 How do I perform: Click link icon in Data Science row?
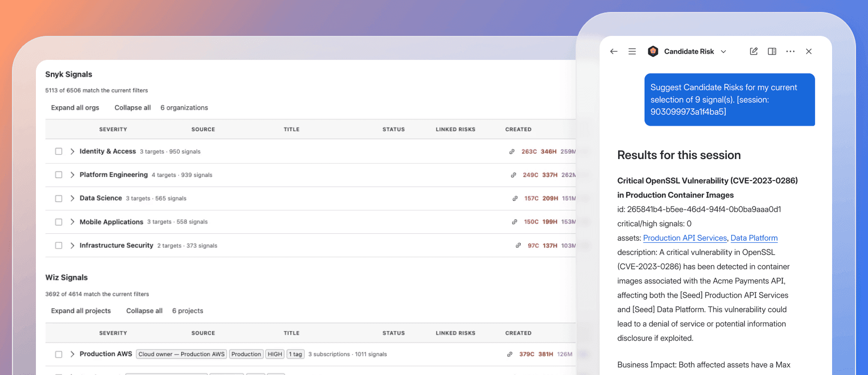[x=515, y=198]
